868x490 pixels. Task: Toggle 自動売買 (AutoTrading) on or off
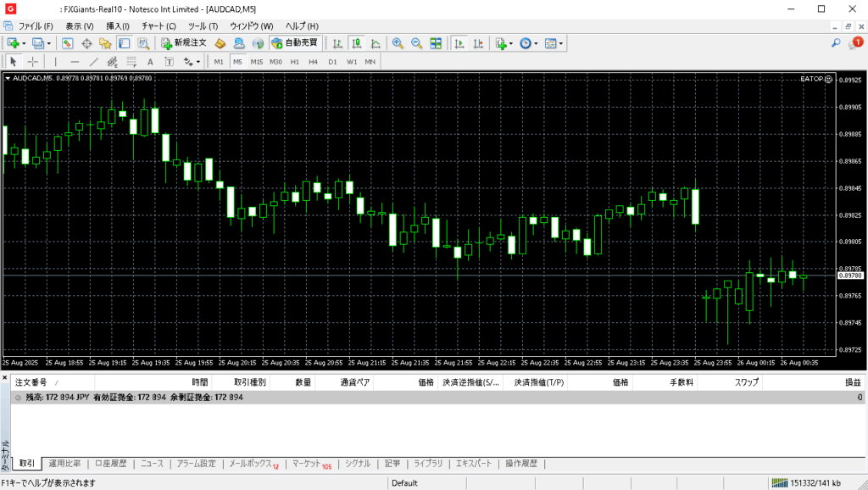295,43
